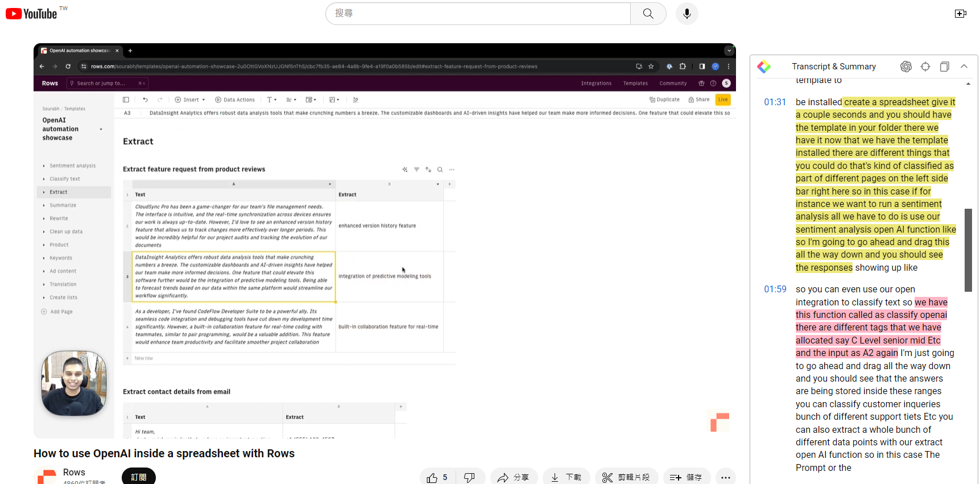The width and height of the screenshot is (980, 484).
Task: Open the Rows channel name link
Action: pos(74,472)
